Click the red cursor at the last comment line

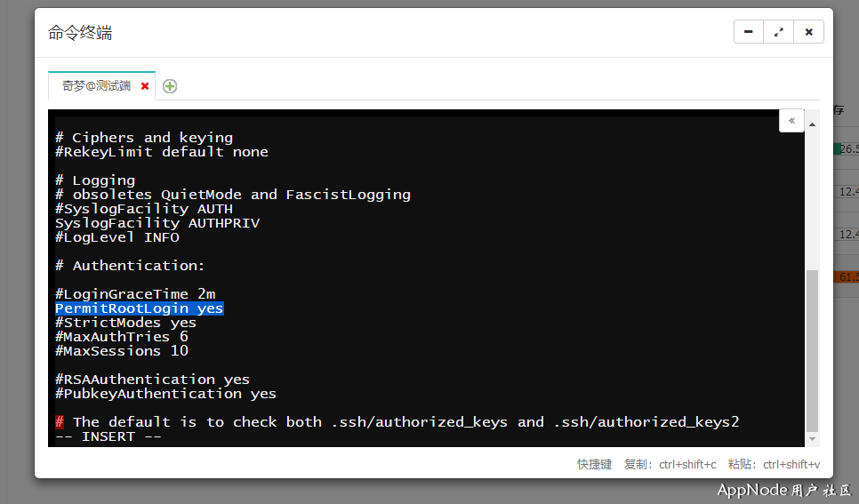(60, 422)
